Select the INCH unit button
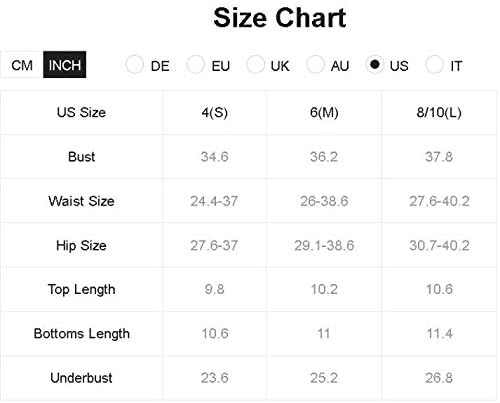Screen dimensions: 500x403 pyautogui.click(x=65, y=65)
